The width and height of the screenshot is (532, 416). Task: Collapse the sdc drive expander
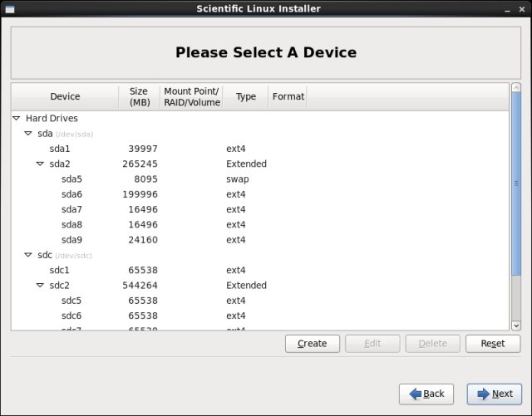pyautogui.click(x=28, y=255)
